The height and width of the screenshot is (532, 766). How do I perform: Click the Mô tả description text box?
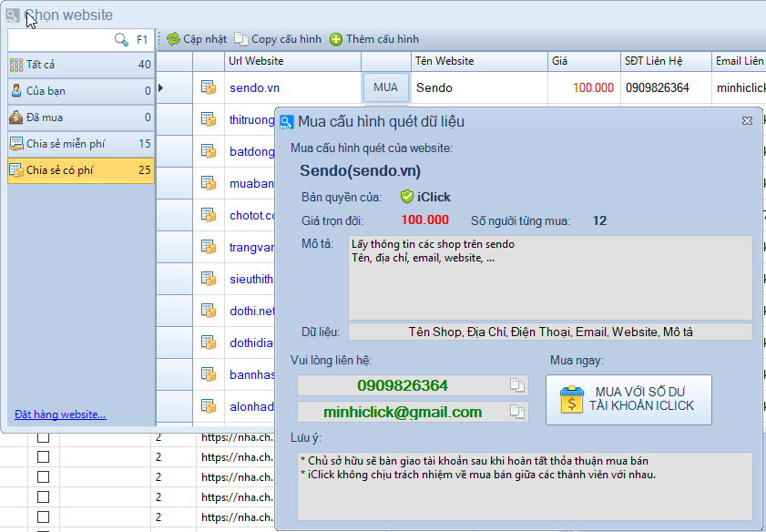click(x=550, y=278)
